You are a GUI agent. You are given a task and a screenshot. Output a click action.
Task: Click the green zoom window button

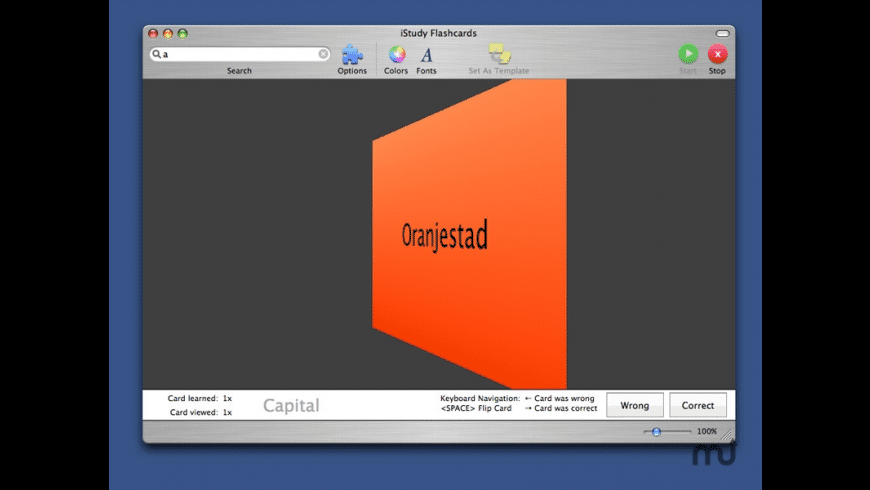coord(183,33)
